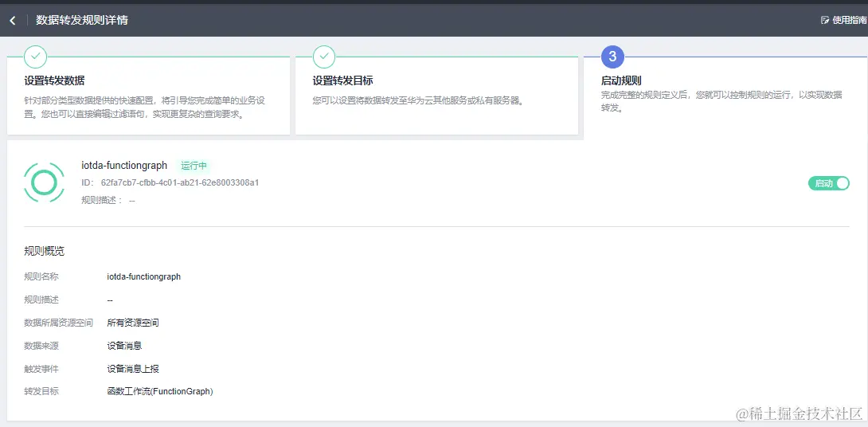Click the 规则概览 section heading
Viewport: 868px width, 427px height.
pyautogui.click(x=45, y=251)
